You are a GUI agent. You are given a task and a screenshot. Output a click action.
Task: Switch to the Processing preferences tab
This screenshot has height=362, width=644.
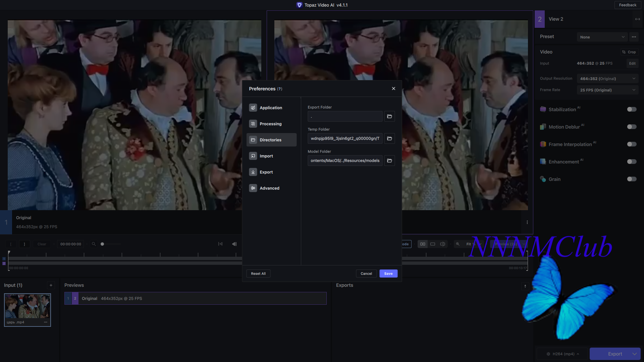pyautogui.click(x=271, y=124)
